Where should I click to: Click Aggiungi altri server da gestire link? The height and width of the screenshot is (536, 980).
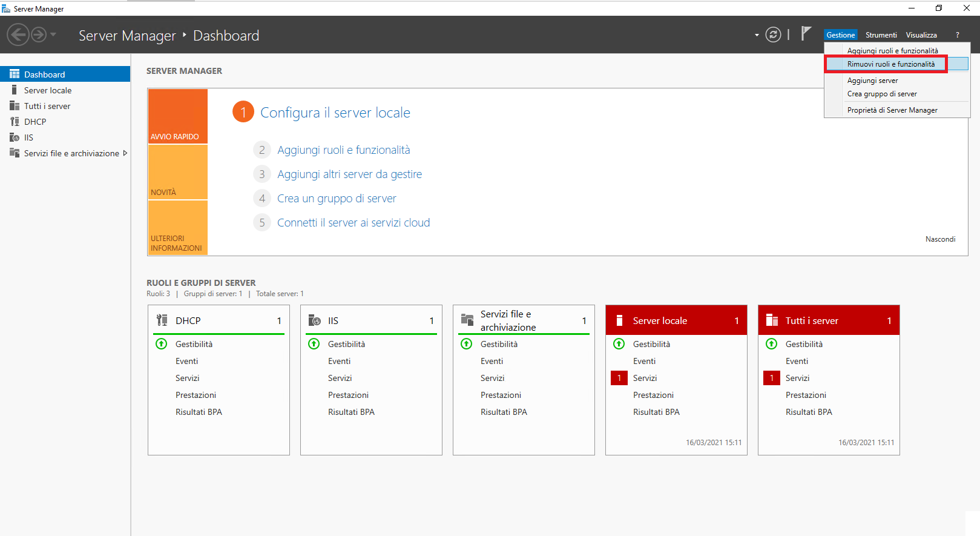[349, 174]
